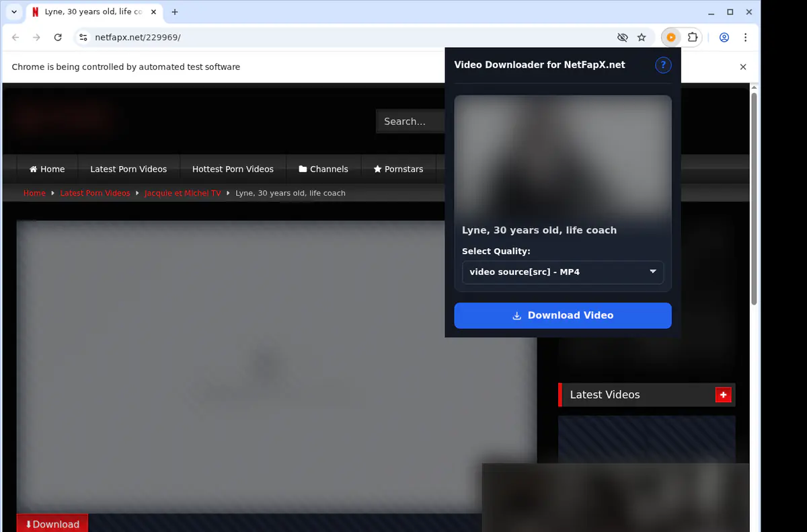
Task: Click the Jacquie et Michel TV breadcrumb link
Action: pos(182,193)
